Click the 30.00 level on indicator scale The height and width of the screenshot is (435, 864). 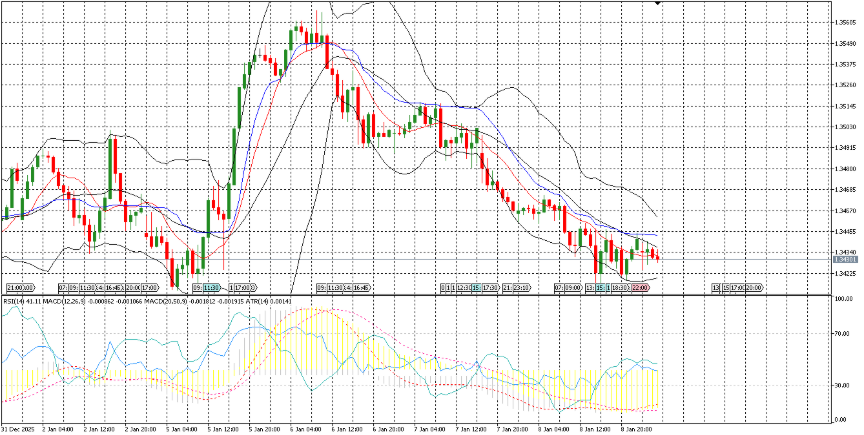pyautogui.click(x=843, y=384)
